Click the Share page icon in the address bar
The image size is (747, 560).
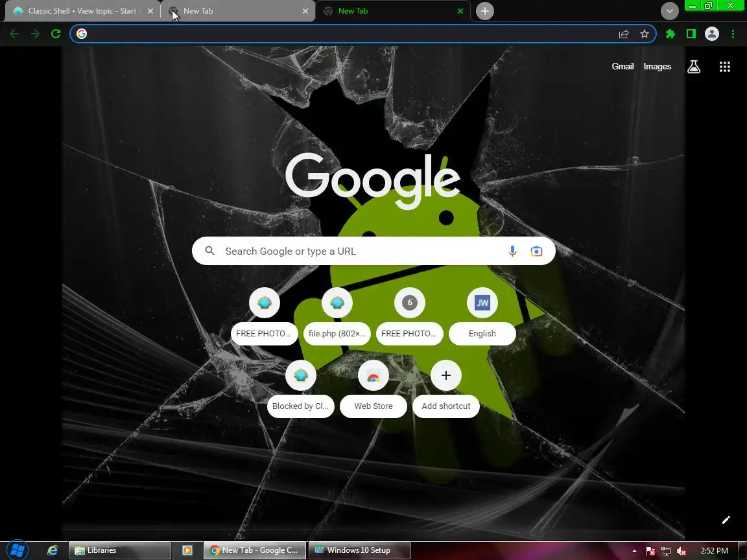[x=624, y=34]
